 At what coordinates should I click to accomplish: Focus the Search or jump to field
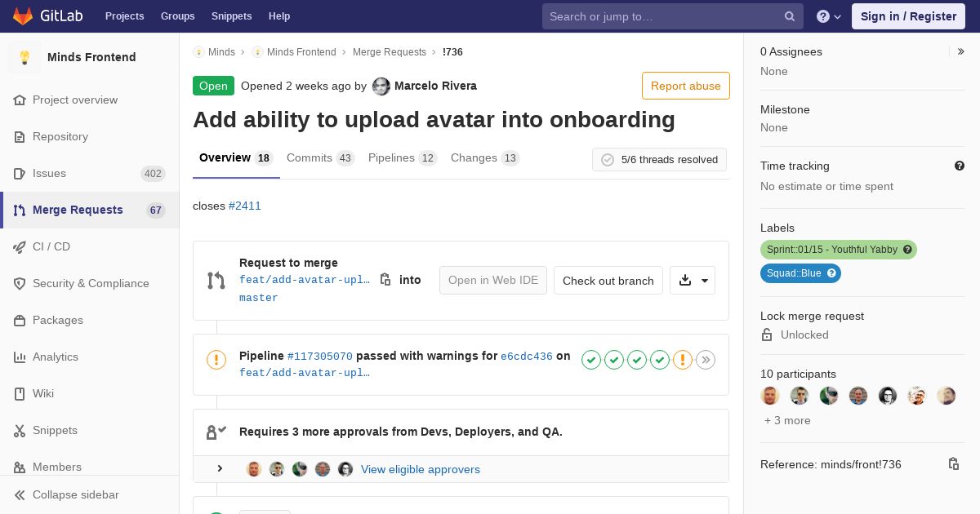pyautogui.click(x=673, y=16)
